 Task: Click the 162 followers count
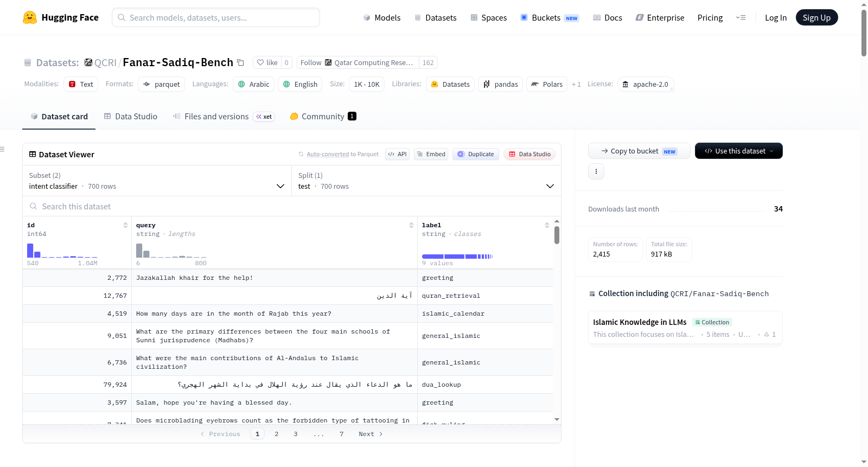(x=428, y=62)
